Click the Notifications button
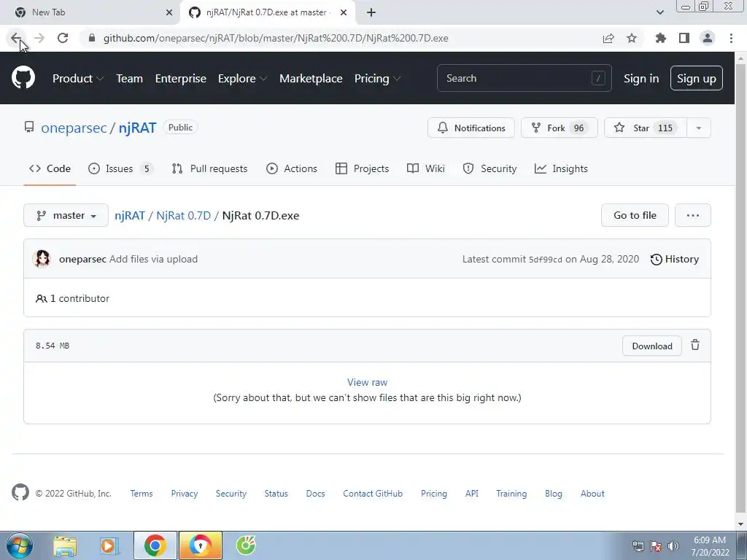This screenshot has width=747, height=560. tap(471, 128)
